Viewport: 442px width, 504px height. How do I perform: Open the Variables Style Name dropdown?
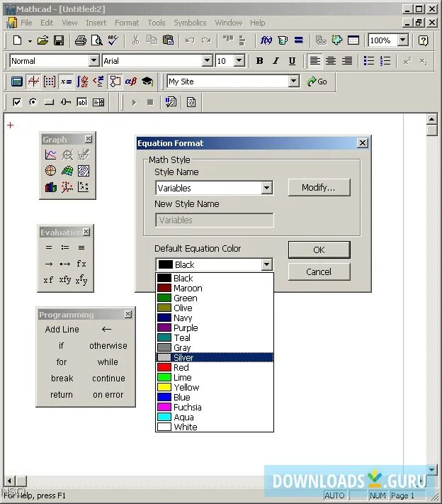[x=266, y=188]
